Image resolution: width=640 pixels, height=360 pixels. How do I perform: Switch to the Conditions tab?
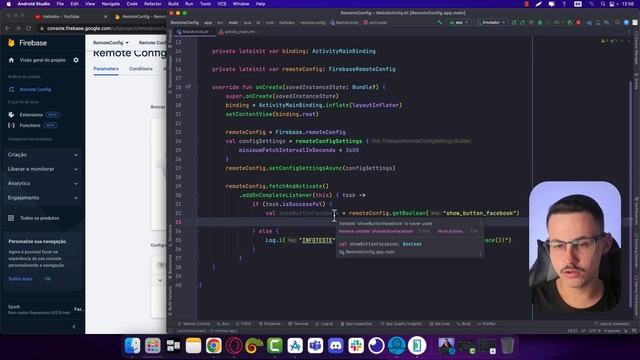tap(141, 69)
